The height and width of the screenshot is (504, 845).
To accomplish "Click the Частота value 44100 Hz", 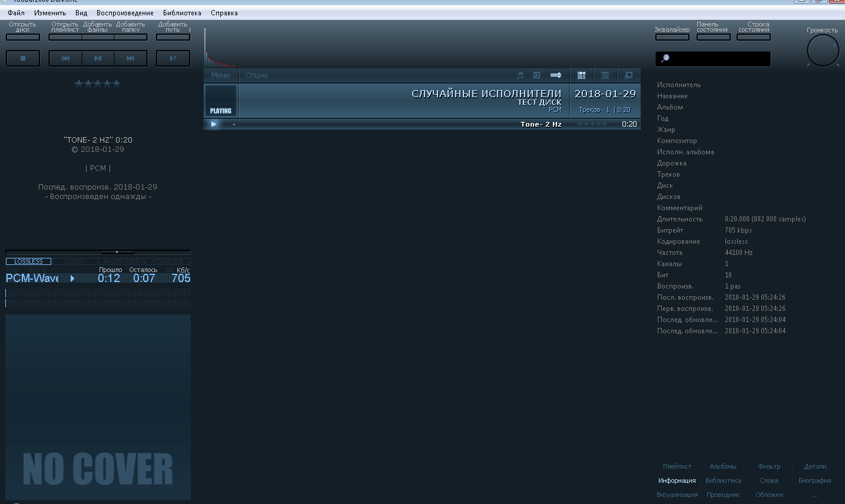I will coord(738,253).
